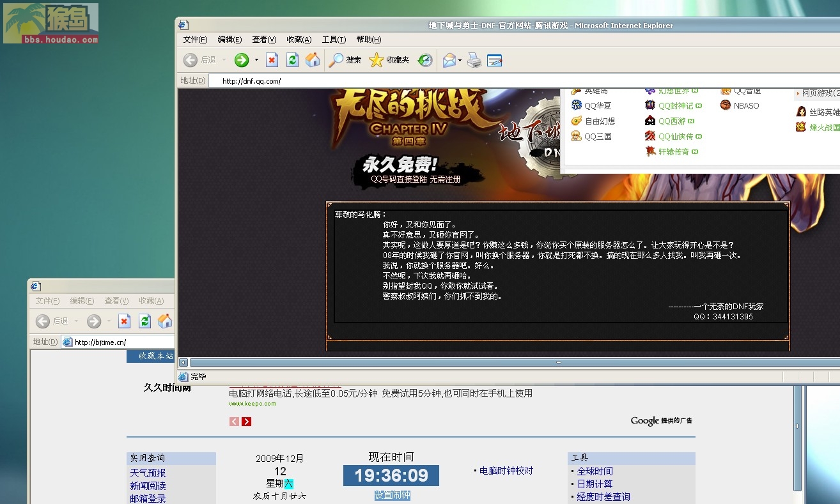Click Home icon in bjtime.cn window
Viewport: 840px width, 504px height.
pos(165,321)
